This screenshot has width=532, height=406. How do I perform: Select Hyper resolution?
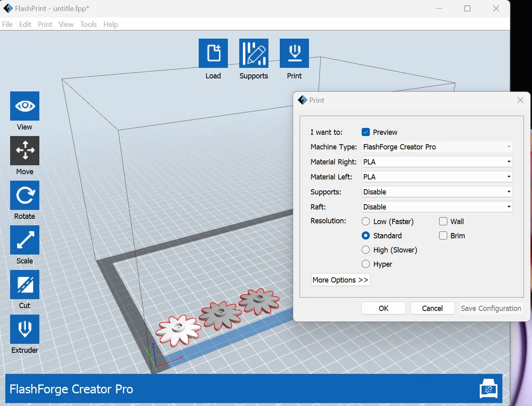tap(366, 264)
